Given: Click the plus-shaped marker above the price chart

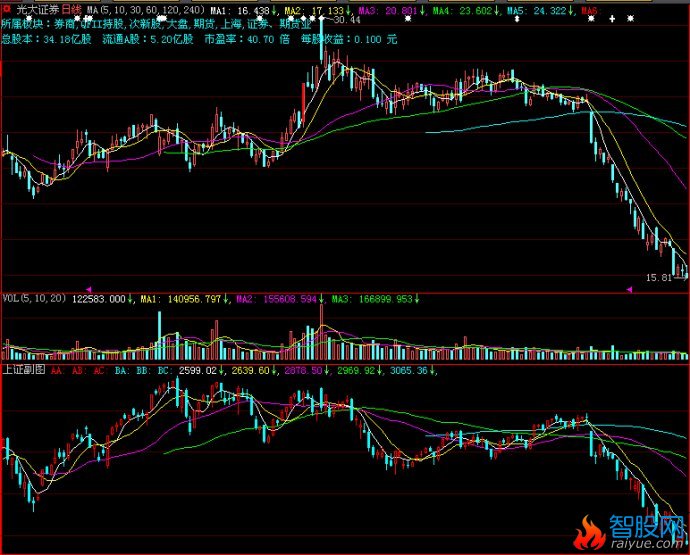Looking at the screenshot, I should (x=612, y=19).
